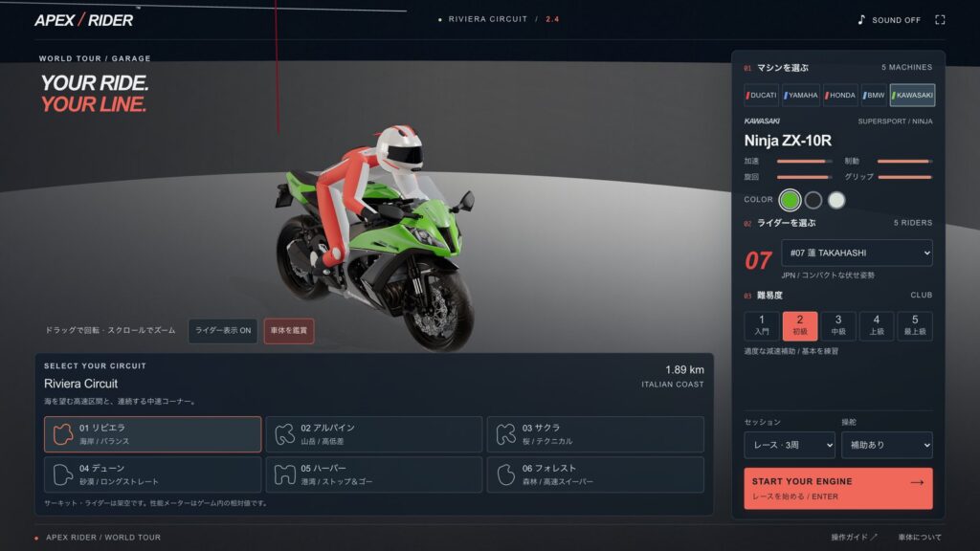Screen dimensions: 980x551
Task: Select the YAMAHA machine tab
Action: tap(801, 95)
